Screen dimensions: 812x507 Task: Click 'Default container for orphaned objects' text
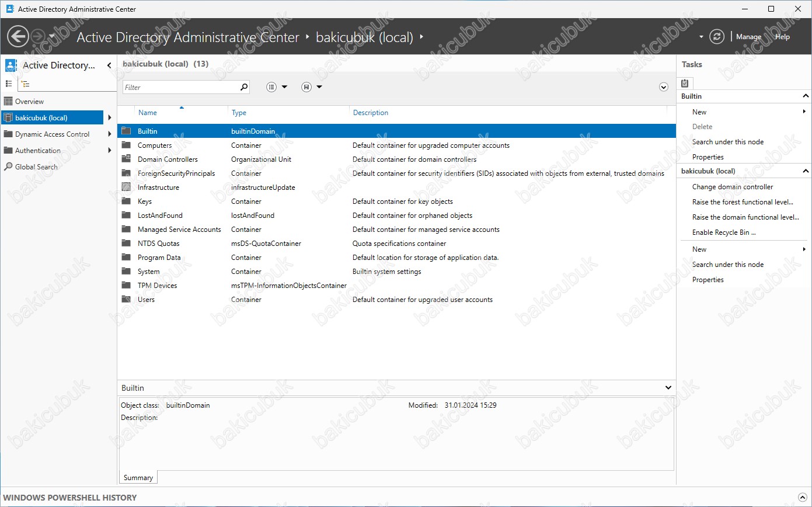pos(412,216)
